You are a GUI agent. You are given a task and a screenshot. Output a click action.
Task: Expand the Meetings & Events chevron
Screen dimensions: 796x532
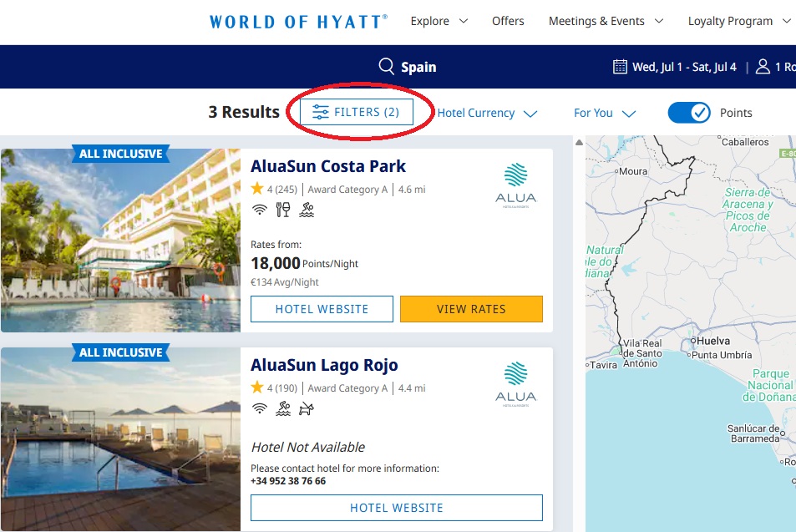click(659, 22)
